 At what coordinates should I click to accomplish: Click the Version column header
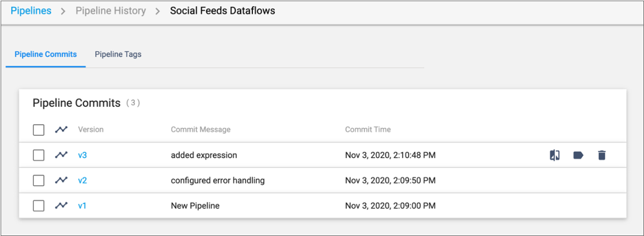coord(91,130)
